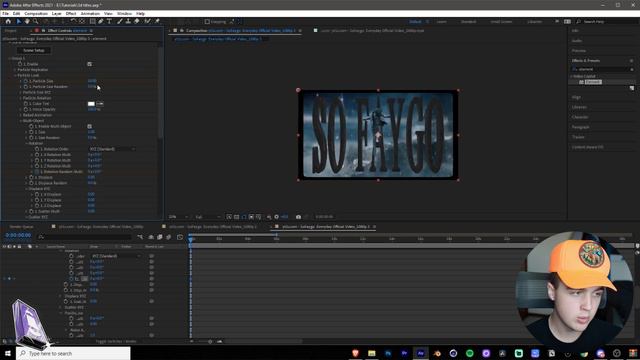Open the composition mini-flowchart icon in timeline
This screenshot has height=360, width=640.
(x=140, y=237)
